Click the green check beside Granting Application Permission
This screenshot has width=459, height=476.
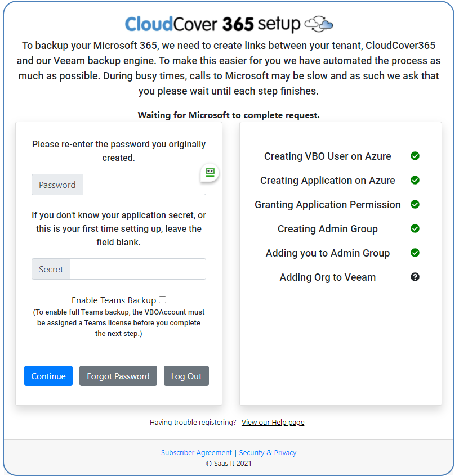(415, 205)
